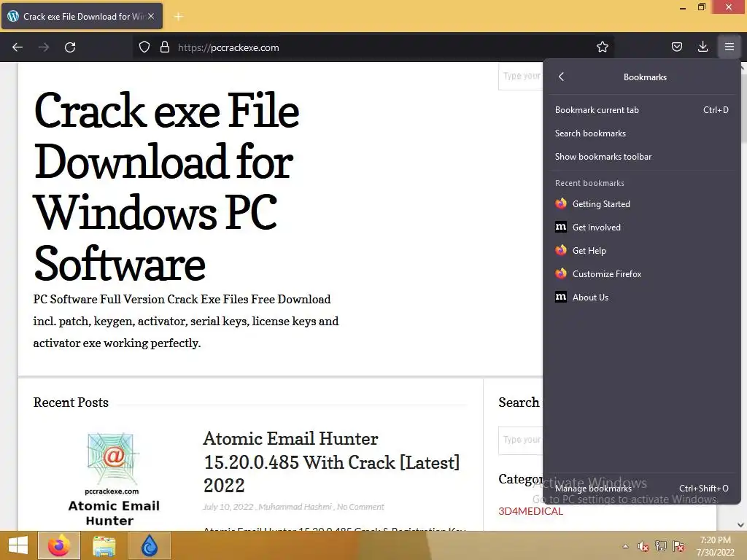Go back from the Bookmarks panel
747x560 pixels.
561,77
